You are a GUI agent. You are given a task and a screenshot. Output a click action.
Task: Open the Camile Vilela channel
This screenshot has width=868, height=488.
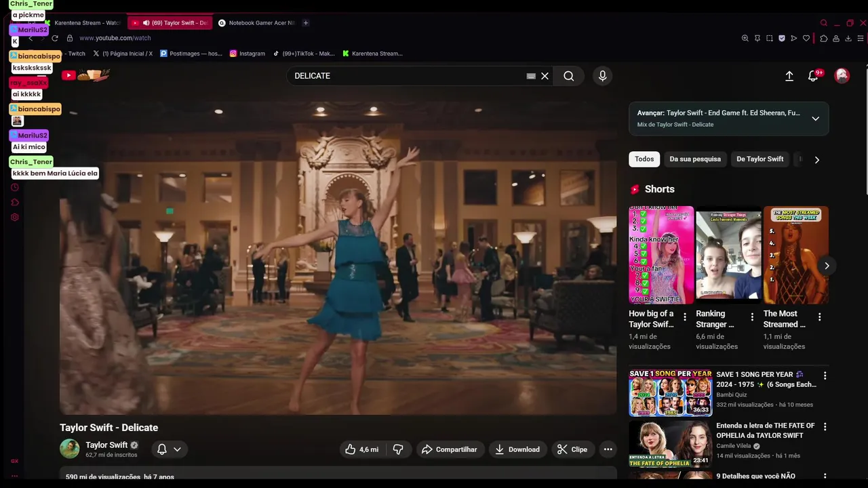point(734,446)
